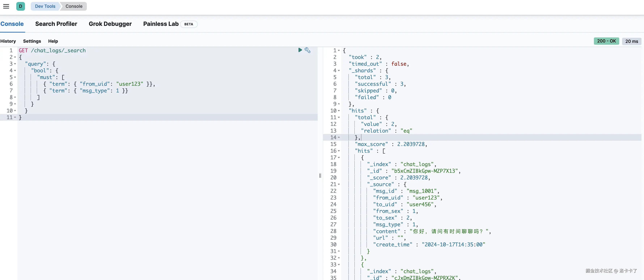The height and width of the screenshot is (280, 644).
Task: Switch to the Console tab
Action: tap(12, 24)
